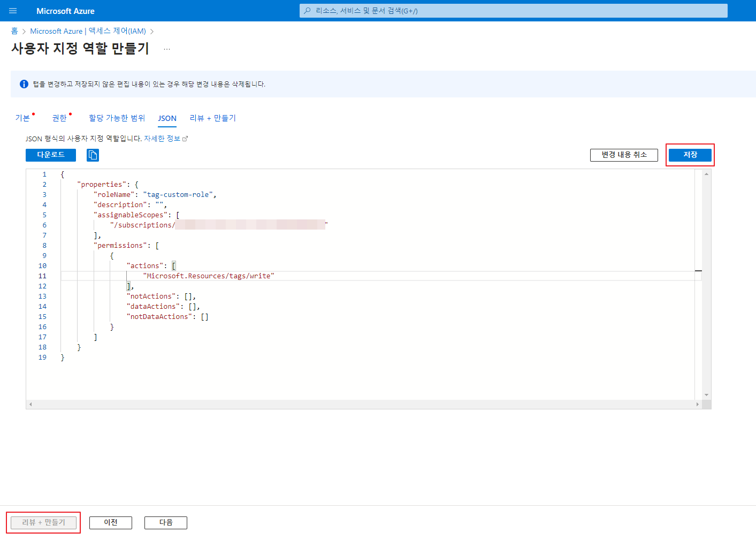Click the horizontal scroll right arrow
This screenshot has width=756, height=540.
click(697, 405)
